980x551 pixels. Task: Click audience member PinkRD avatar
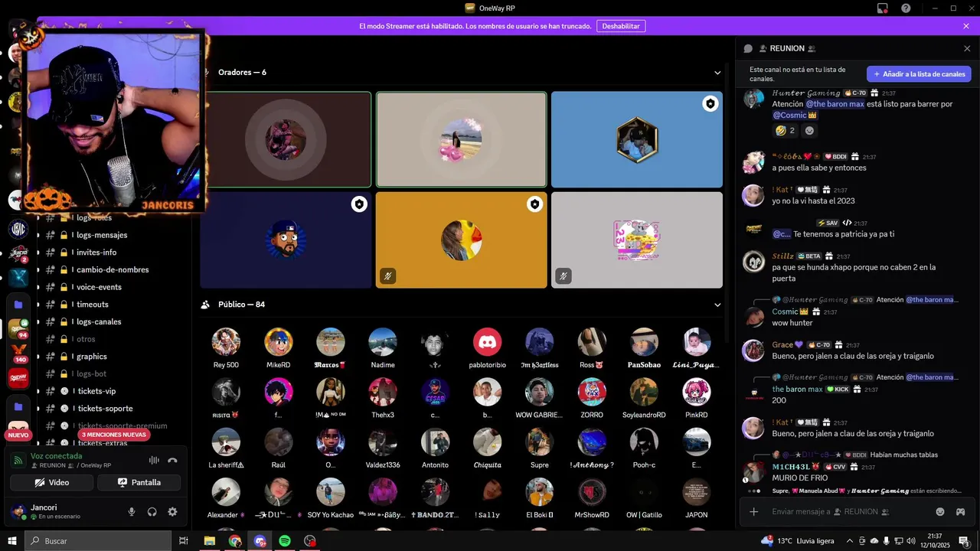[x=697, y=392]
